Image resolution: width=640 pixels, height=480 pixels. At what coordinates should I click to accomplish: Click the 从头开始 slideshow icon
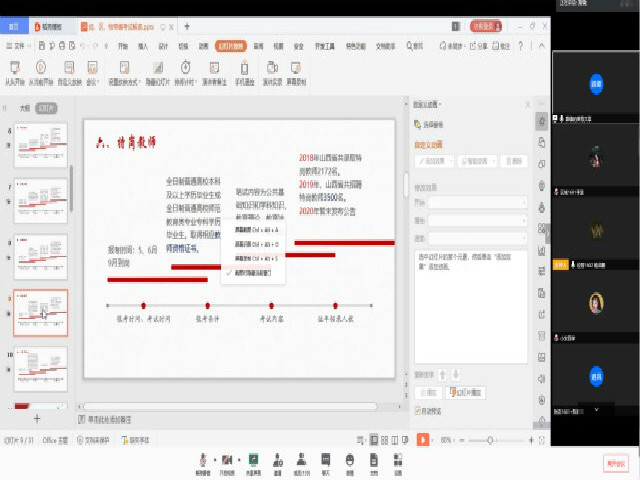[x=16, y=69]
